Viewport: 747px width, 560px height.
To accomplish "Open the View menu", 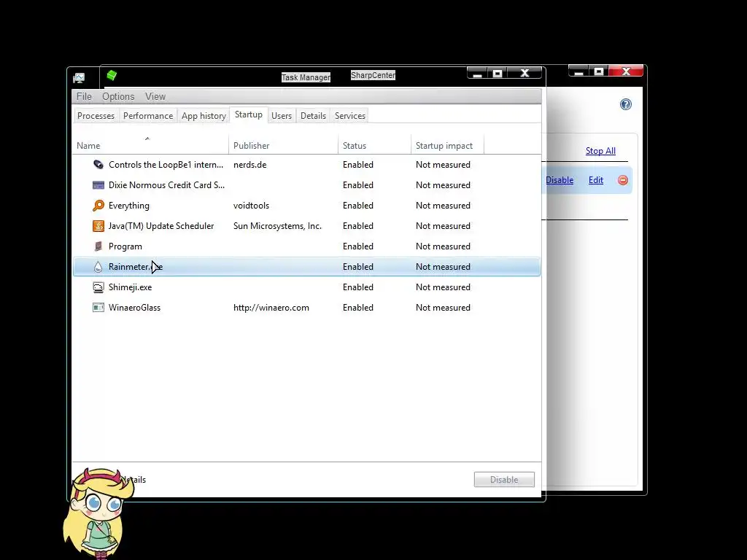I will [x=155, y=97].
